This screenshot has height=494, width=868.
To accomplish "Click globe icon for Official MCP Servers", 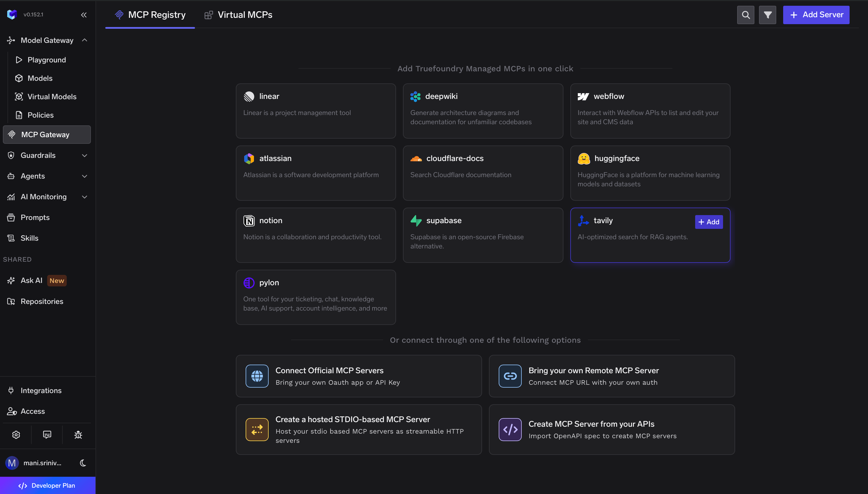I will (257, 376).
